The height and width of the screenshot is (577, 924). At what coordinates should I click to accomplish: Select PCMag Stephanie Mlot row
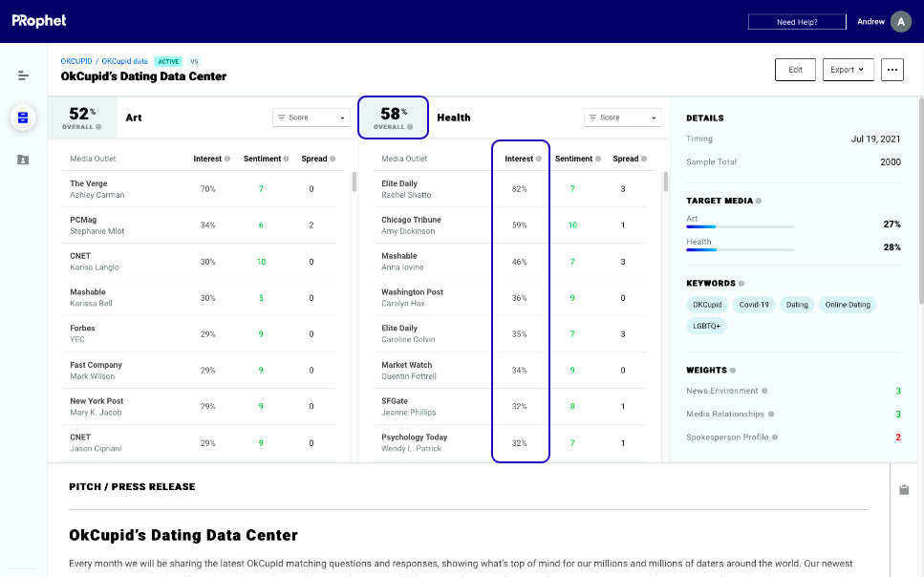(199, 225)
